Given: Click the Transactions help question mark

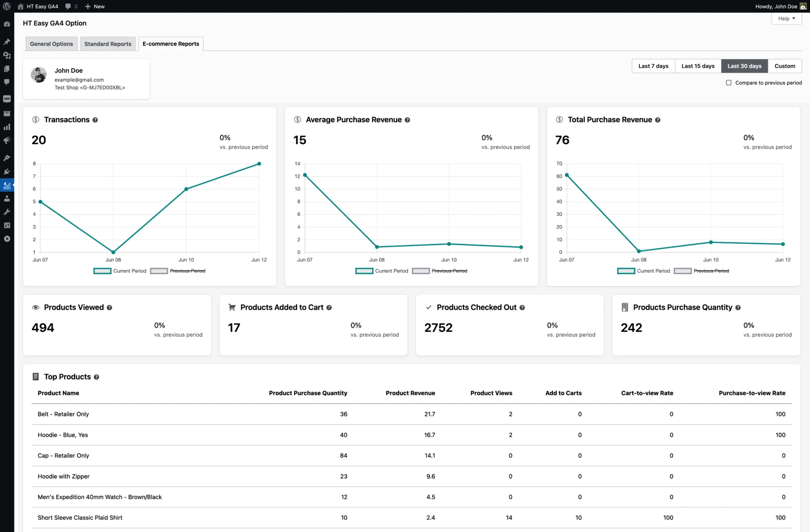Looking at the screenshot, I should pyautogui.click(x=95, y=119).
